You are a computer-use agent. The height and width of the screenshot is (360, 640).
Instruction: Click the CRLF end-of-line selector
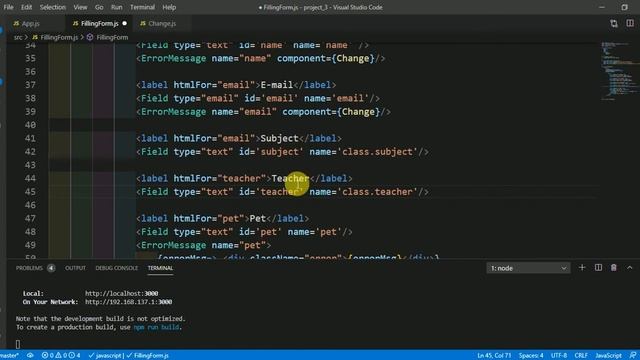[581, 356]
